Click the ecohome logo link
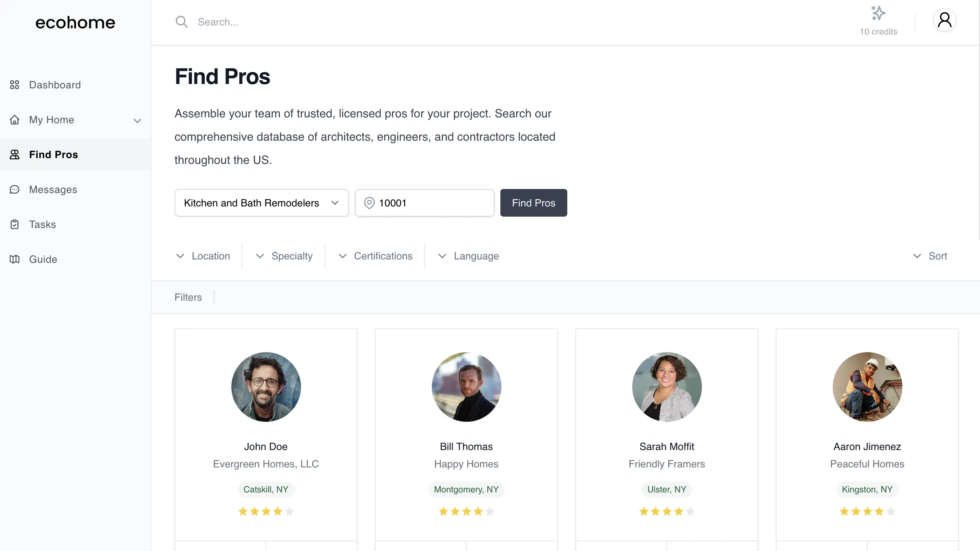The height and width of the screenshot is (551, 980). tap(75, 23)
